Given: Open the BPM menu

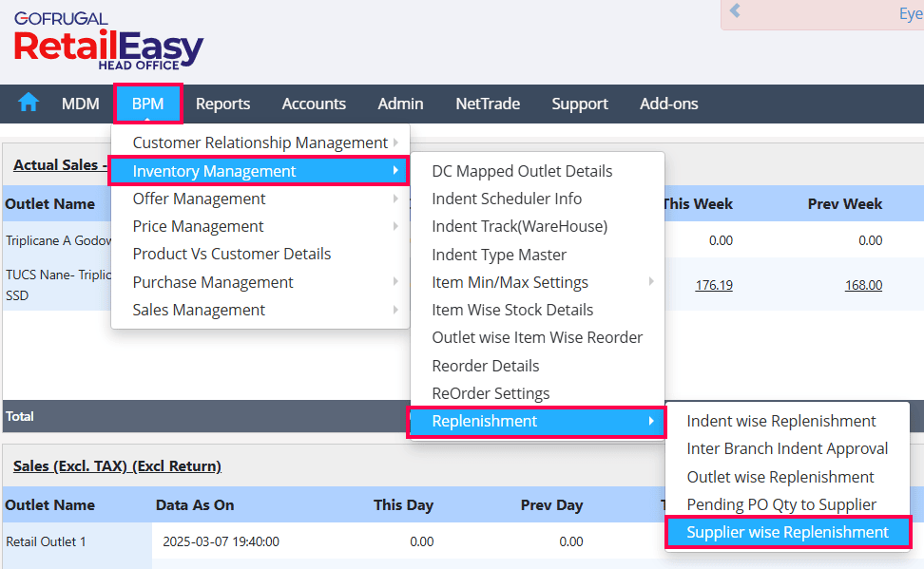Looking at the screenshot, I should tap(147, 104).
